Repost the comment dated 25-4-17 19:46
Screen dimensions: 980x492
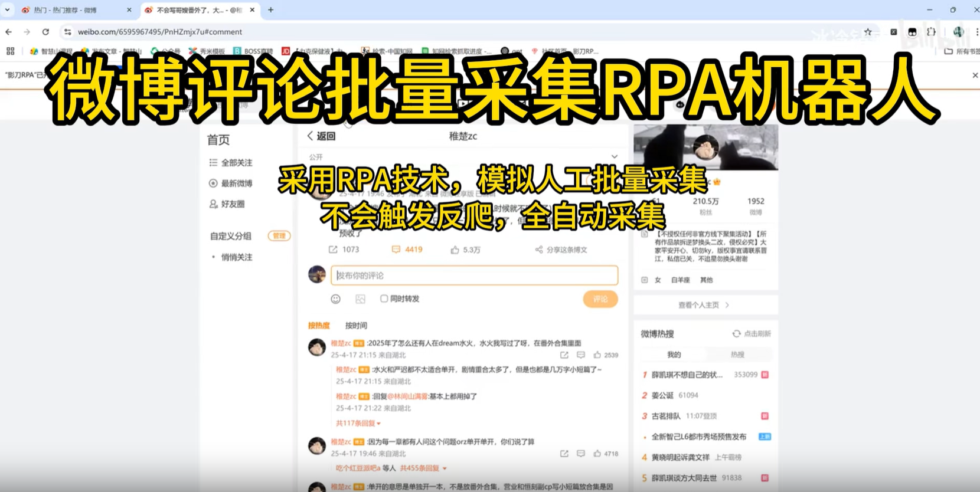[564, 454]
